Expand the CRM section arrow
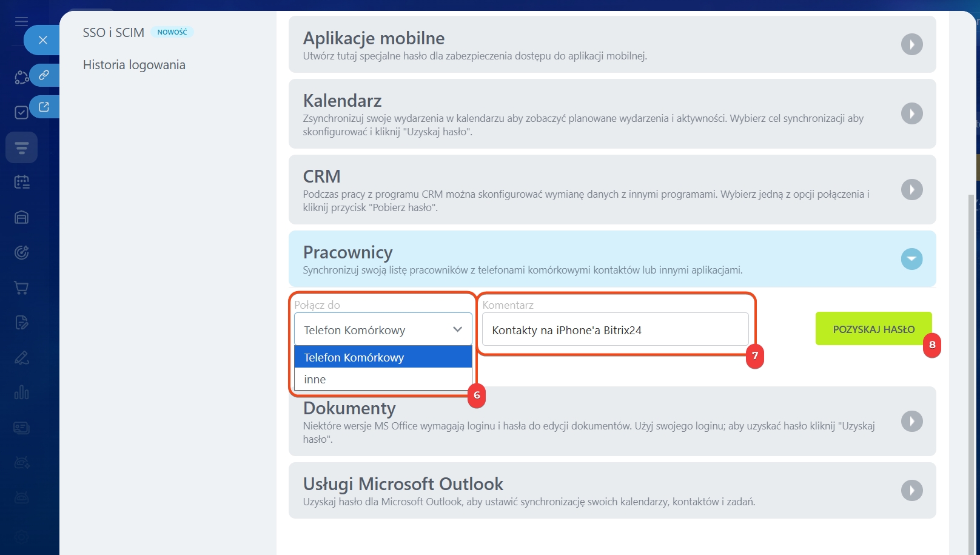The image size is (980, 555). 911,189
